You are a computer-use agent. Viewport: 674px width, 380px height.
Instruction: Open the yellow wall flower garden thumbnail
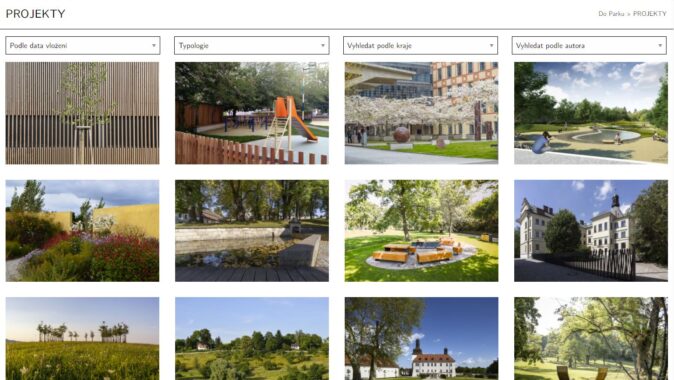click(82, 231)
